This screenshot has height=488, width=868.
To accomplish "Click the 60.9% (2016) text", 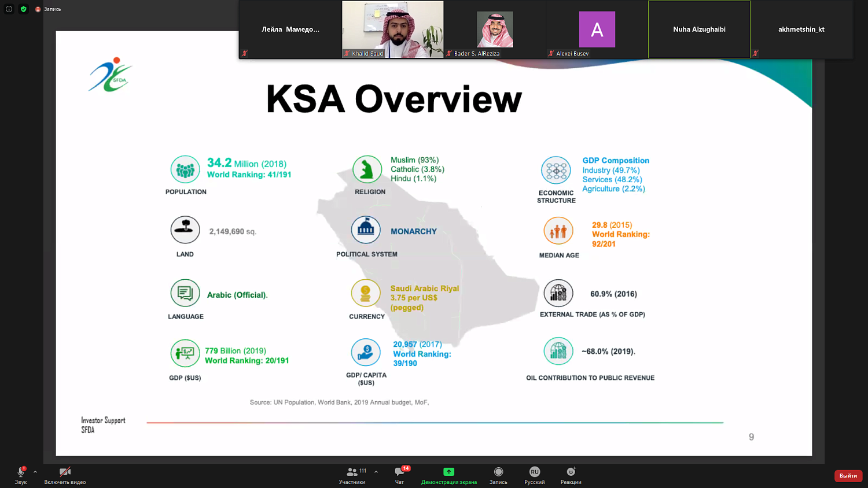I will [613, 294].
